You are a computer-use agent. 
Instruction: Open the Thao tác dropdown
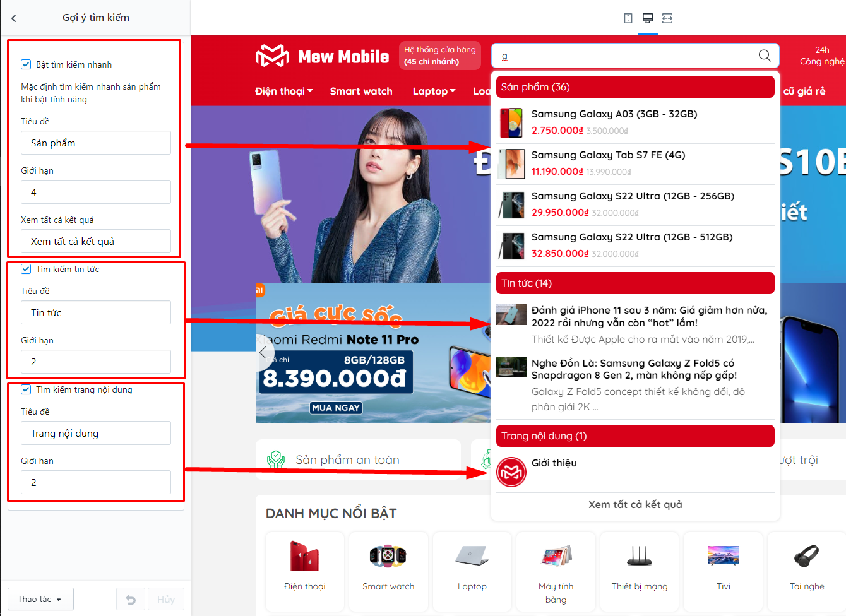coord(40,599)
